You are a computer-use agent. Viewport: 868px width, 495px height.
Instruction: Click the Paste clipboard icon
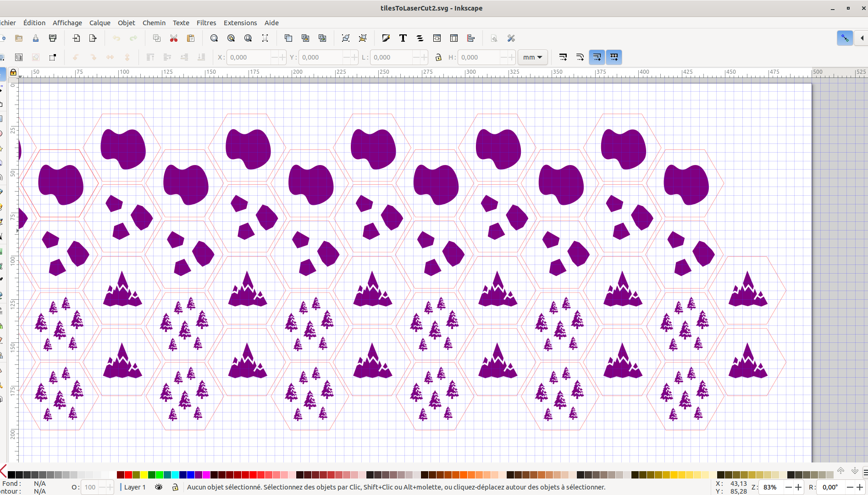pos(191,38)
